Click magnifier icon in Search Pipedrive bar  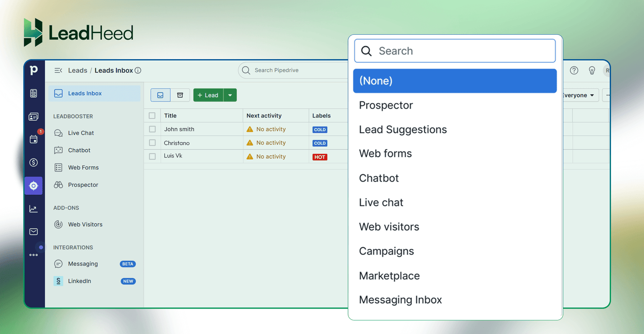[x=246, y=70]
